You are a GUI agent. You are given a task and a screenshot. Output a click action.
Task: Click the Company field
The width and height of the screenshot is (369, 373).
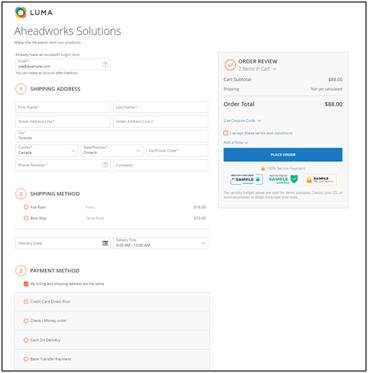pyautogui.click(x=161, y=165)
